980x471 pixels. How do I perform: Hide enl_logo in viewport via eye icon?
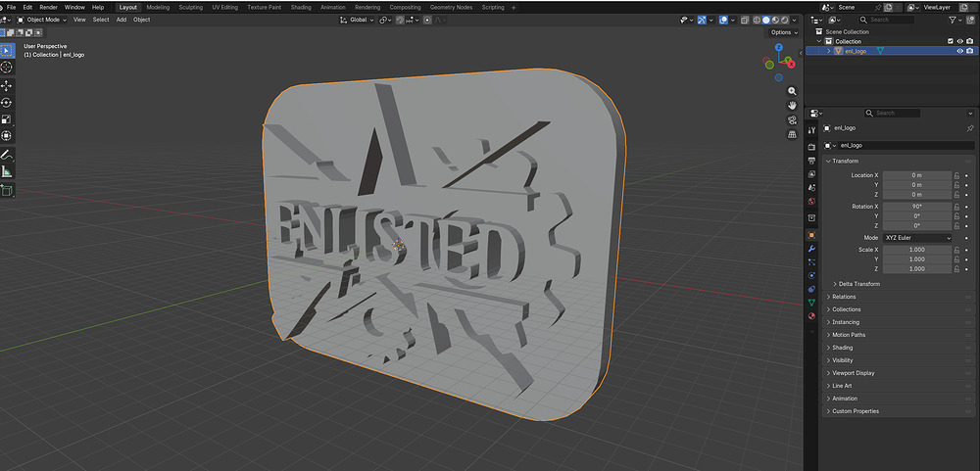960,51
